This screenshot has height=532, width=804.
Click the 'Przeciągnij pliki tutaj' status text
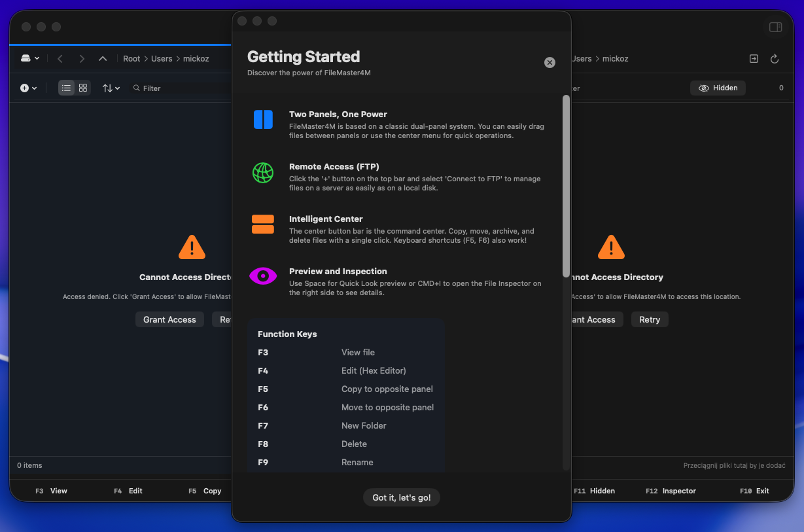pyautogui.click(x=734, y=465)
